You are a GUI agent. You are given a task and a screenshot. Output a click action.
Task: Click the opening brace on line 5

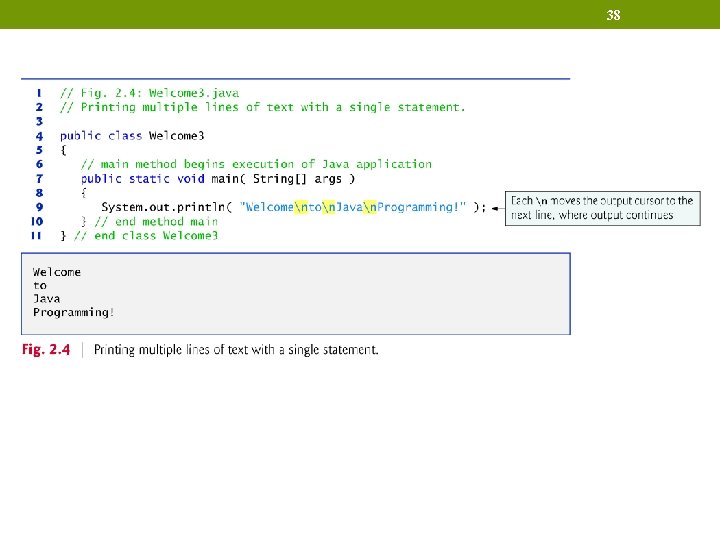63,150
